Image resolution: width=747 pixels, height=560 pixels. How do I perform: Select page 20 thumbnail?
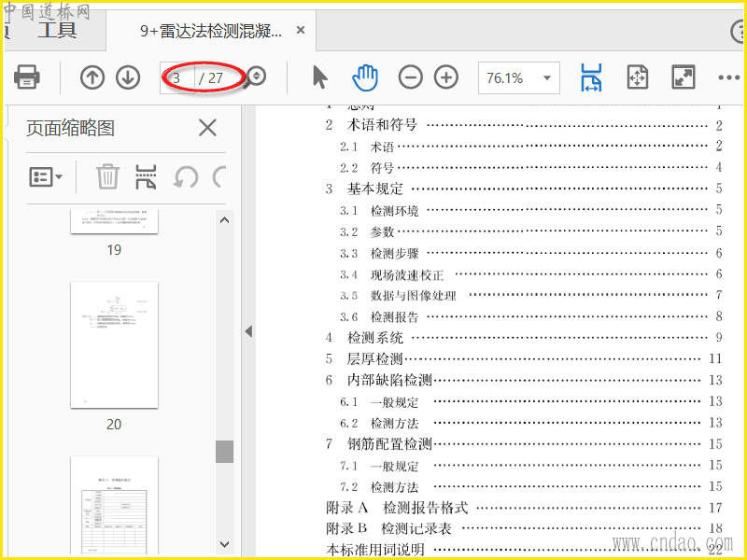[114, 344]
